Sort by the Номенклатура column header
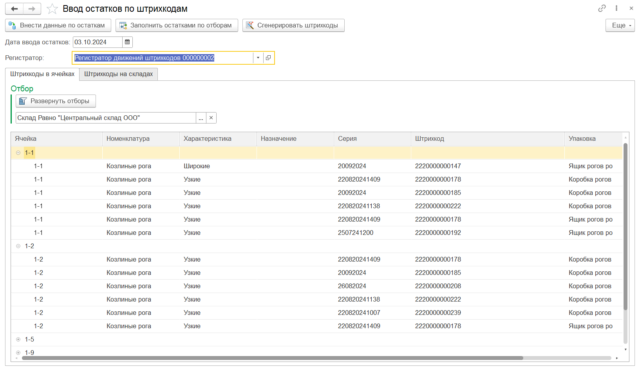 point(141,139)
